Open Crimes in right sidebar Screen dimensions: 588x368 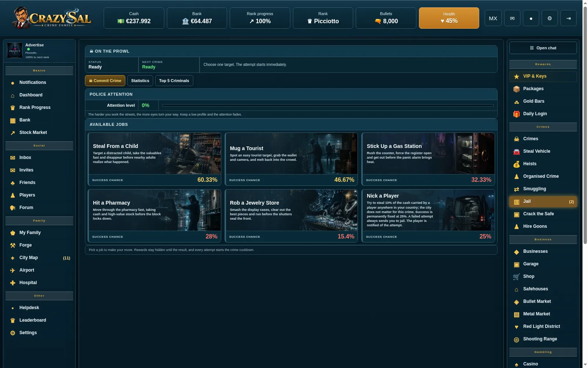tap(543, 139)
